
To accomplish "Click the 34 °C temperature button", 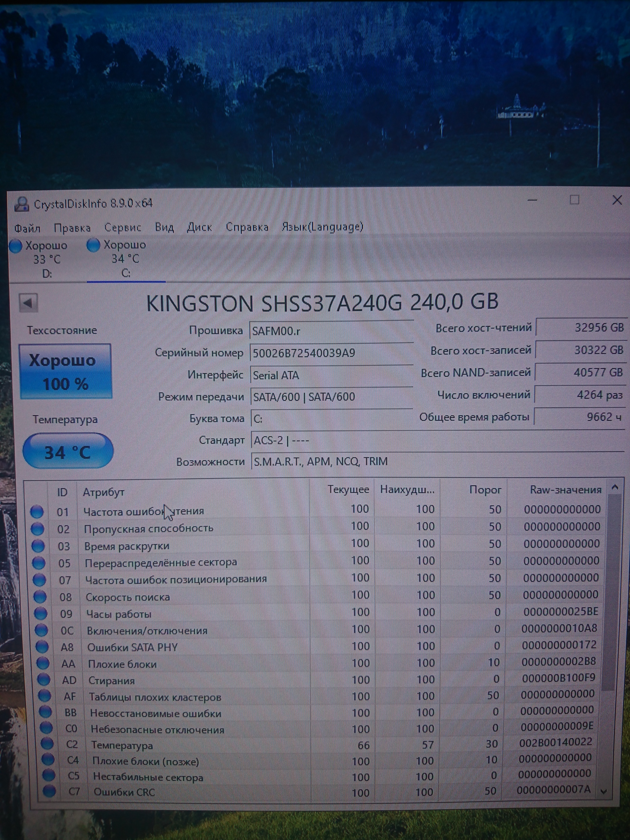I will coord(68,451).
